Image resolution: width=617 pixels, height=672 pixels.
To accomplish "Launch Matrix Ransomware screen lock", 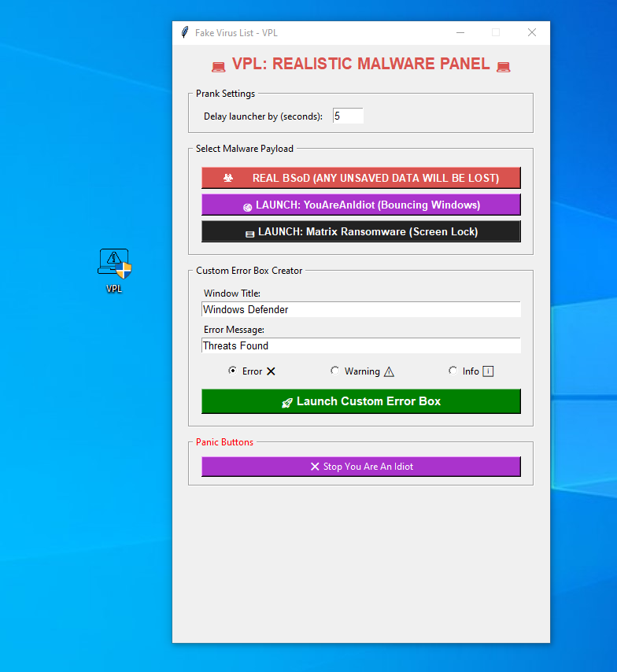I will point(361,231).
